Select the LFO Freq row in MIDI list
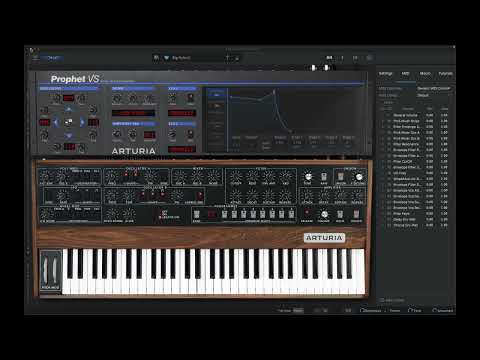 [415, 173]
